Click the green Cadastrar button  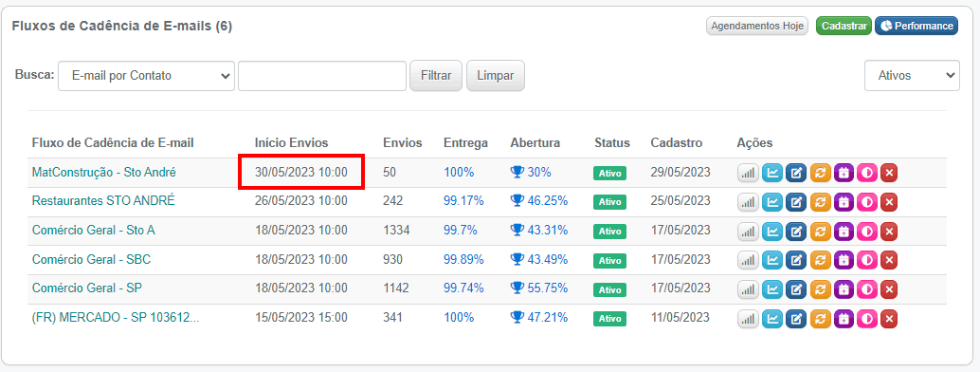click(x=844, y=27)
